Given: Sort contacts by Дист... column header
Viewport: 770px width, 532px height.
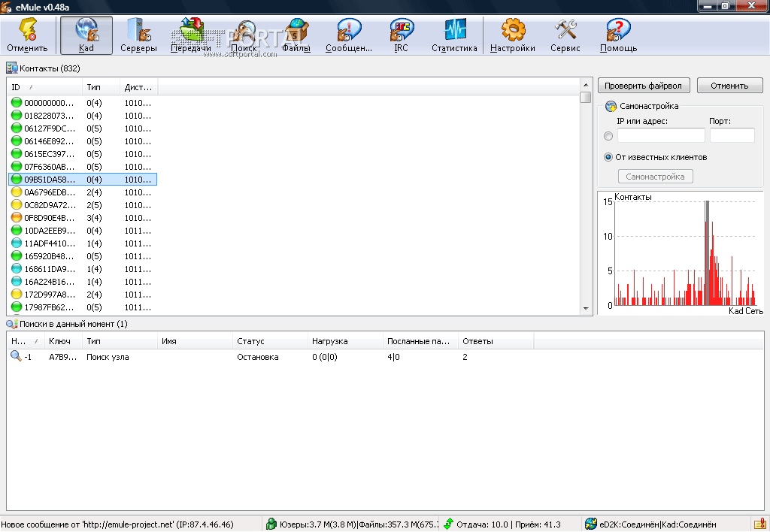Looking at the screenshot, I should [139, 87].
